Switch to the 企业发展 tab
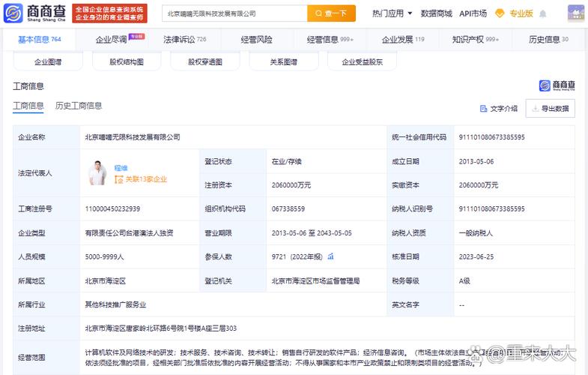Viewport: 588px width, 375px height. pyautogui.click(x=403, y=40)
